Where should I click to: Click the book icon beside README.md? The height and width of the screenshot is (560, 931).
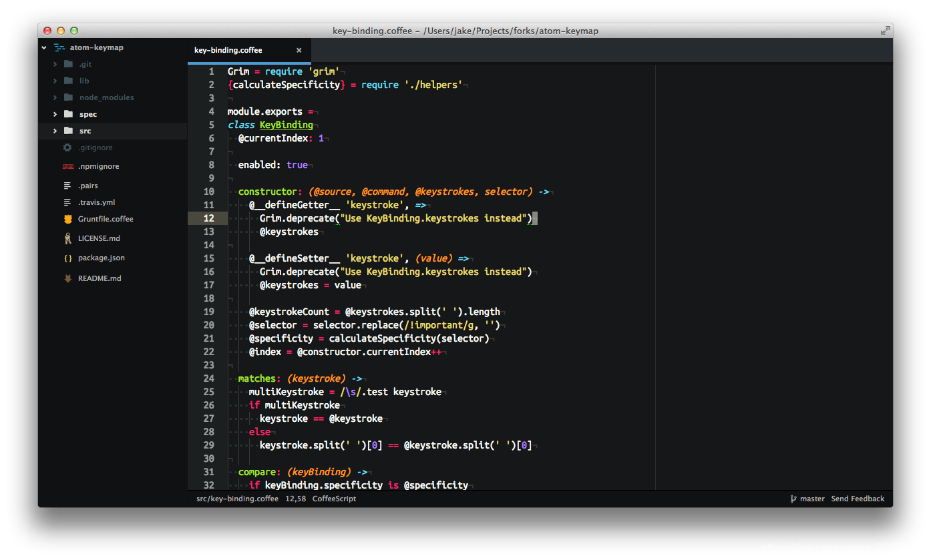click(x=67, y=278)
